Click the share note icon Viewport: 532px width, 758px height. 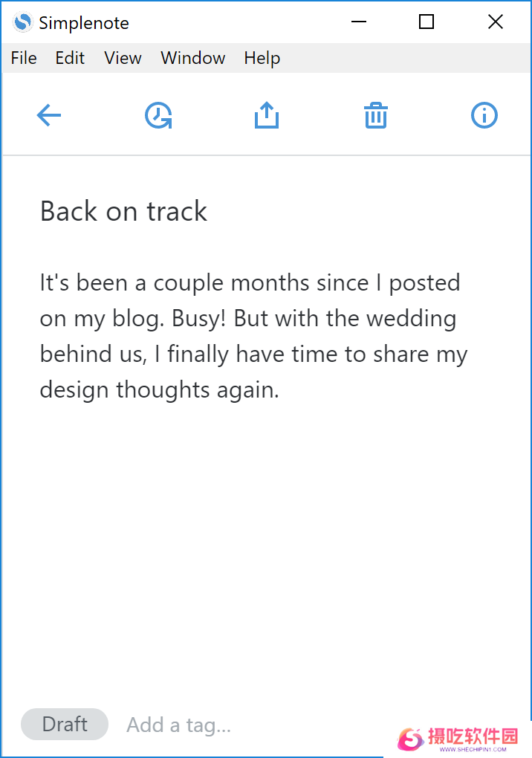coord(267,116)
